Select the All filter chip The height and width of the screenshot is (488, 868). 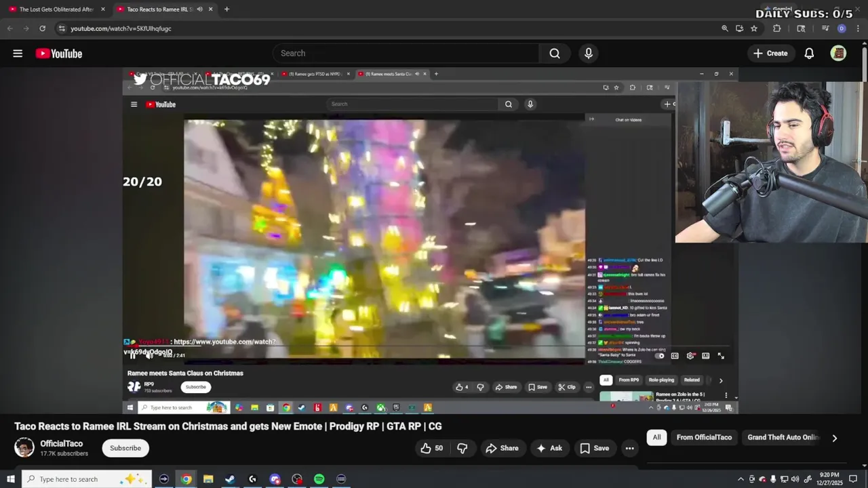click(656, 437)
